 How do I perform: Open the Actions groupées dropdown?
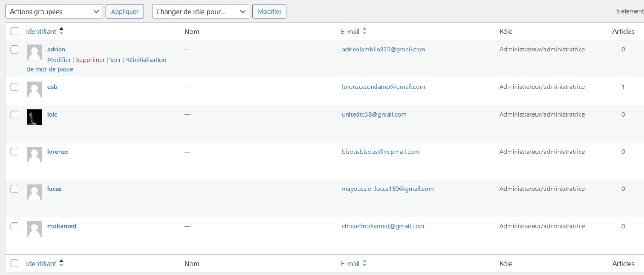(x=54, y=11)
